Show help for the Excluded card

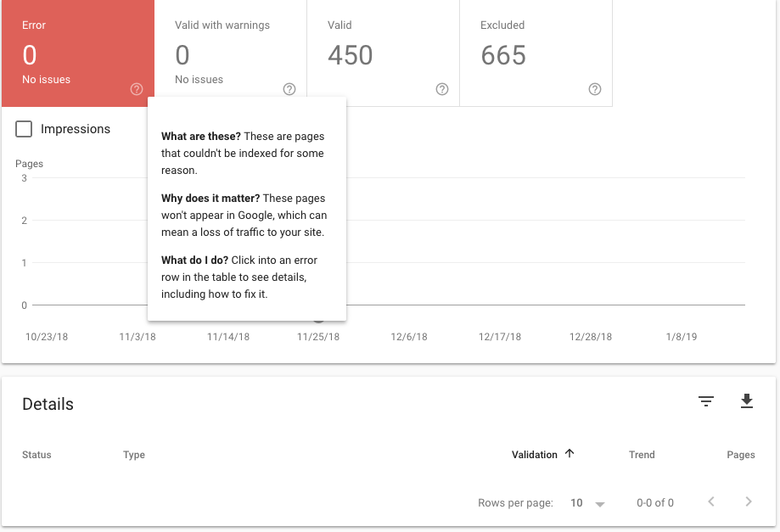pos(594,89)
